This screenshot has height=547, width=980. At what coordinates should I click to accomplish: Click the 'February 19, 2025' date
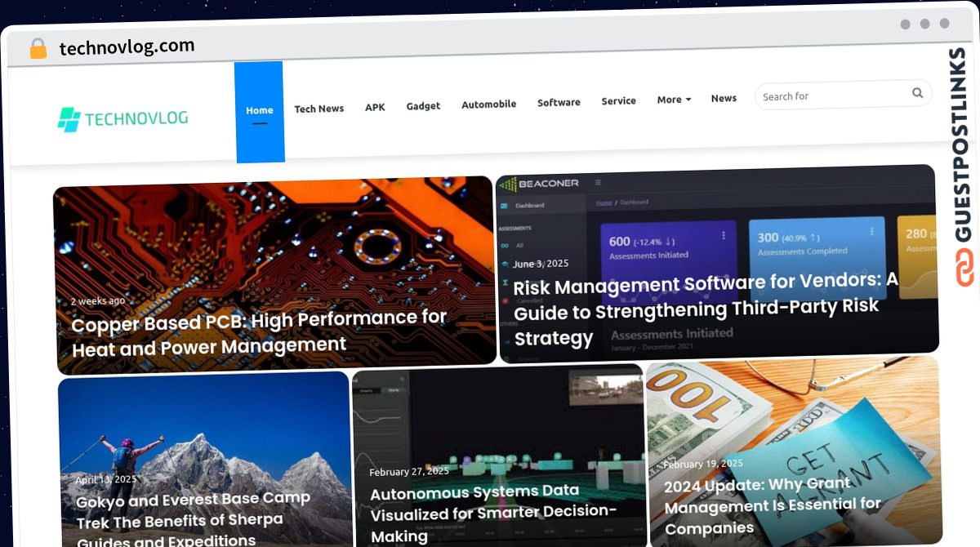click(703, 464)
